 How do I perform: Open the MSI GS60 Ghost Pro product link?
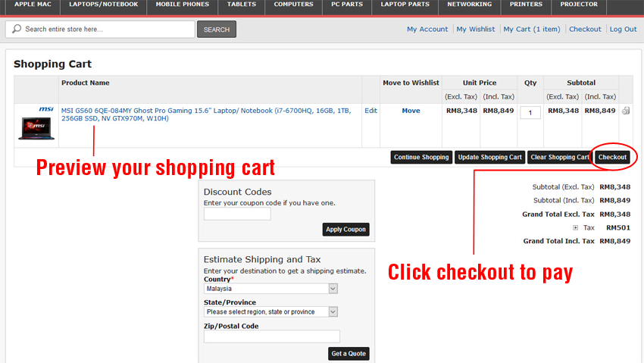tap(206, 114)
